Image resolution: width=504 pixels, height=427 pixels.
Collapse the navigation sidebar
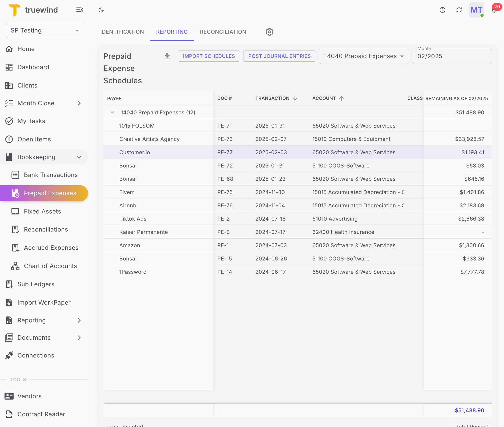click(x=80, y=10)
